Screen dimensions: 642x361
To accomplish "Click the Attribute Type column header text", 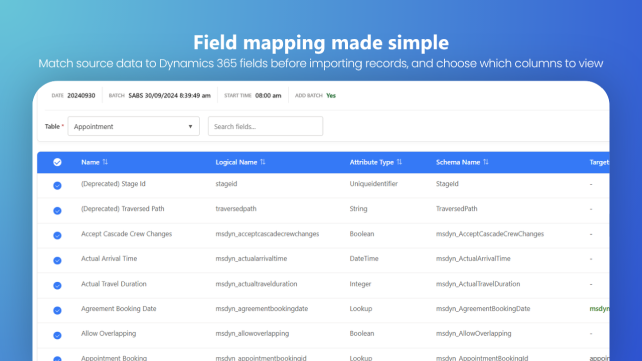I will 371,162.
